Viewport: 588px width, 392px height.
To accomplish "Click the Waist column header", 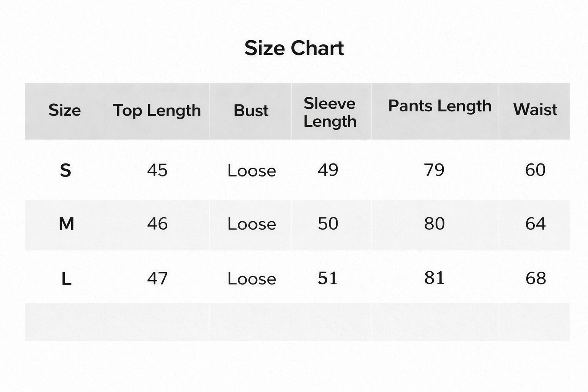I will click(x=535, y=109).
